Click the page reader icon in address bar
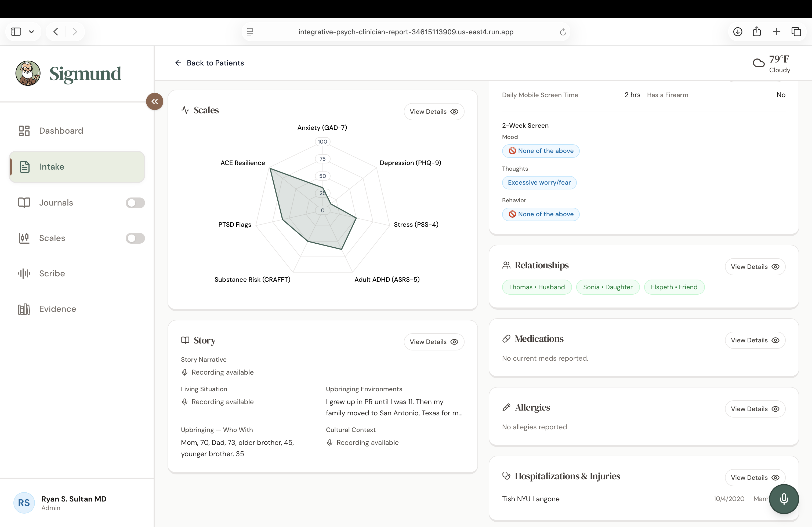 [x=250, y=32]
